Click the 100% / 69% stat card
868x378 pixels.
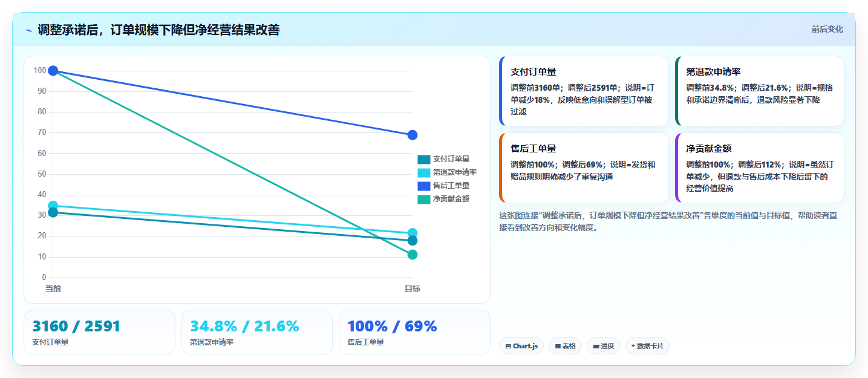(x=414, y=332)
